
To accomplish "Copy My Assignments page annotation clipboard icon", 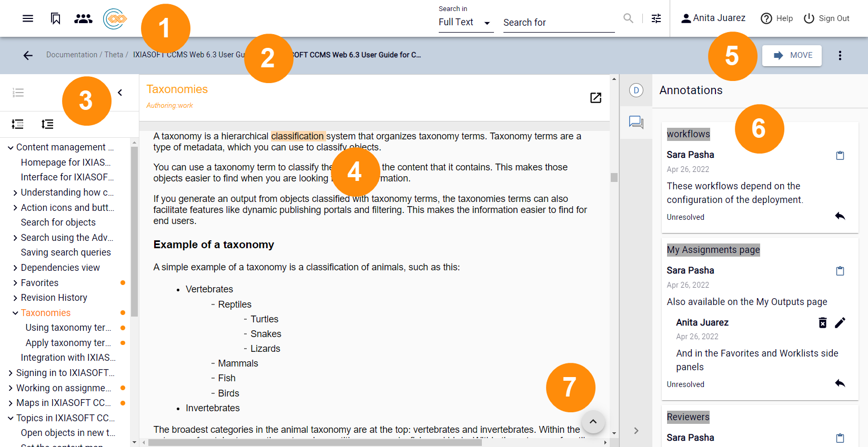I will 840,271.
